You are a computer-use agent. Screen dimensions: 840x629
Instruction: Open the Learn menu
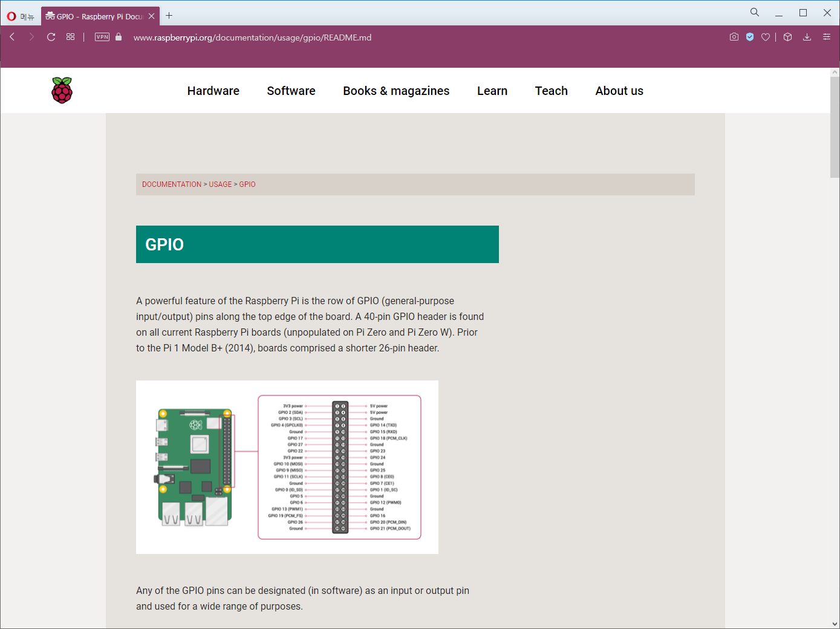(492, 91)
